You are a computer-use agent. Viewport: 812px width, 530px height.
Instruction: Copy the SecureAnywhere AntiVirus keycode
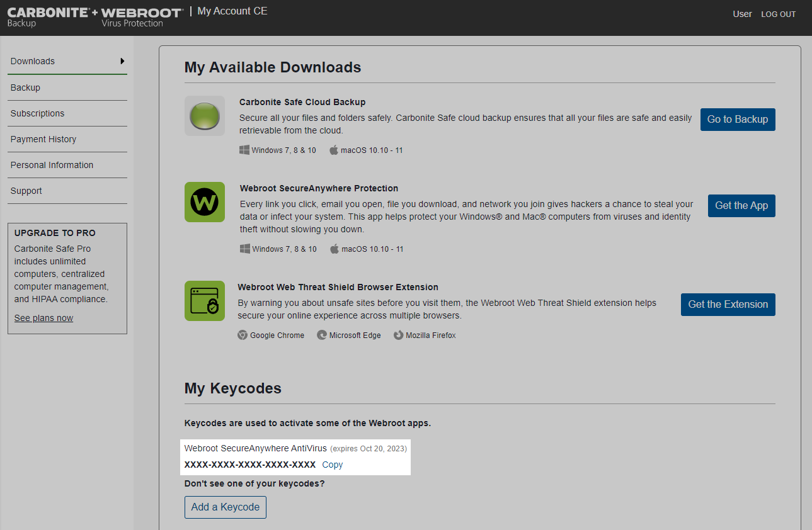click(x=332, y=465)
